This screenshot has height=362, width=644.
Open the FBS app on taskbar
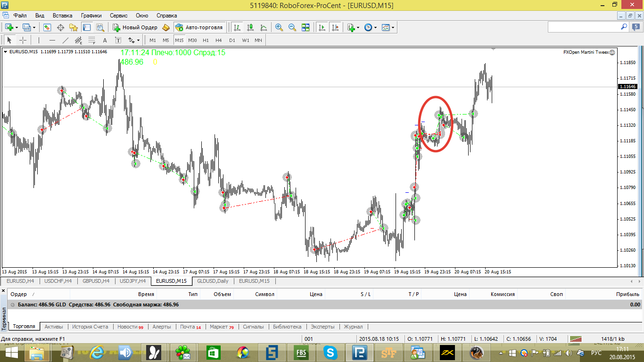(x=301, y=353)
